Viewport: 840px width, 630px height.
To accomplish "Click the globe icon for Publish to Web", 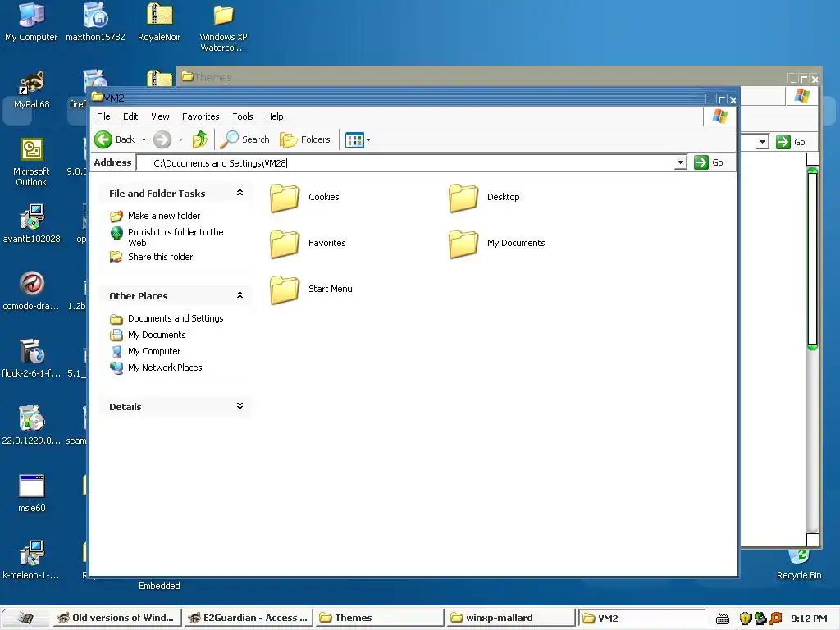I will tap(116, 232).
